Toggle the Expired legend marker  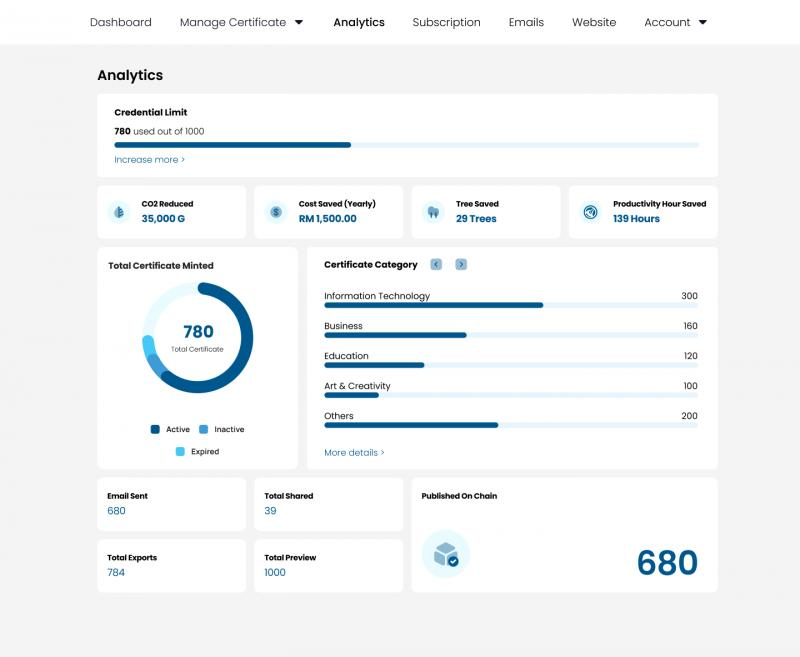pos(180,452)
